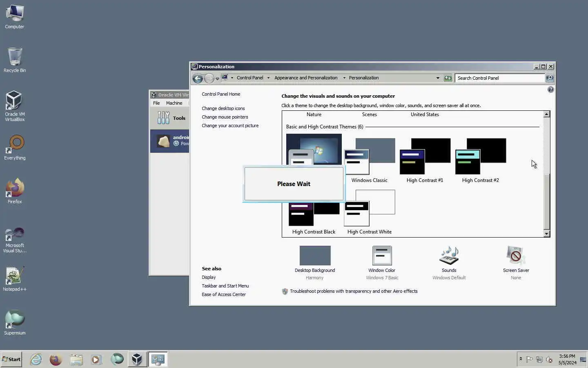This screenshot has width=588, height=368.
Task: Open Change your account picture link
Action: tap(230, 126)
